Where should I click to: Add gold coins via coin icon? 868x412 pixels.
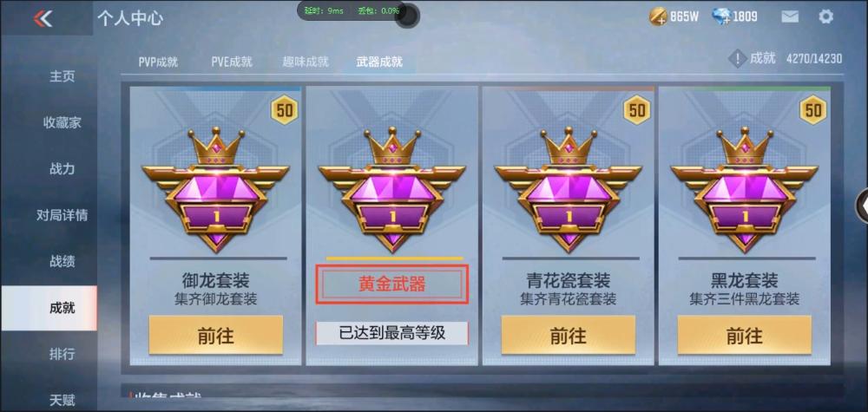pos(657,17)
